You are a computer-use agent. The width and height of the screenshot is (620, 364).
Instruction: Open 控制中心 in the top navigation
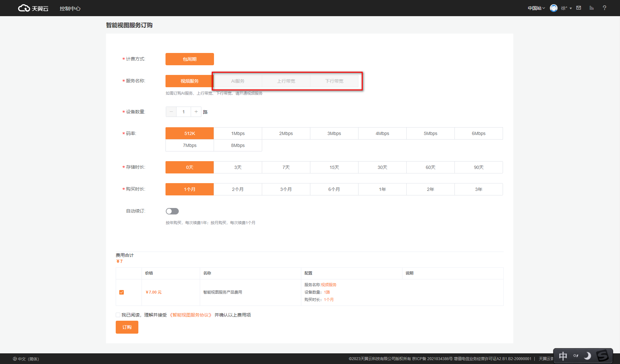tap(70, 8)
